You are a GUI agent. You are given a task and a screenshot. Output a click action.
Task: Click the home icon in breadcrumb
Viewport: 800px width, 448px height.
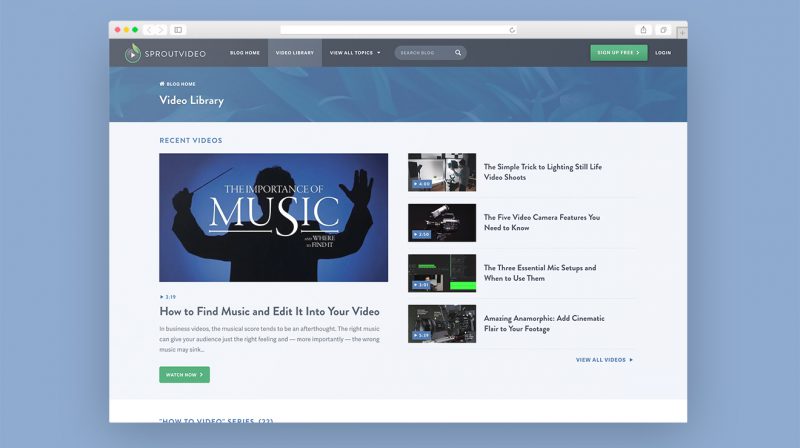pyautogui.click(x=162, y=84)
